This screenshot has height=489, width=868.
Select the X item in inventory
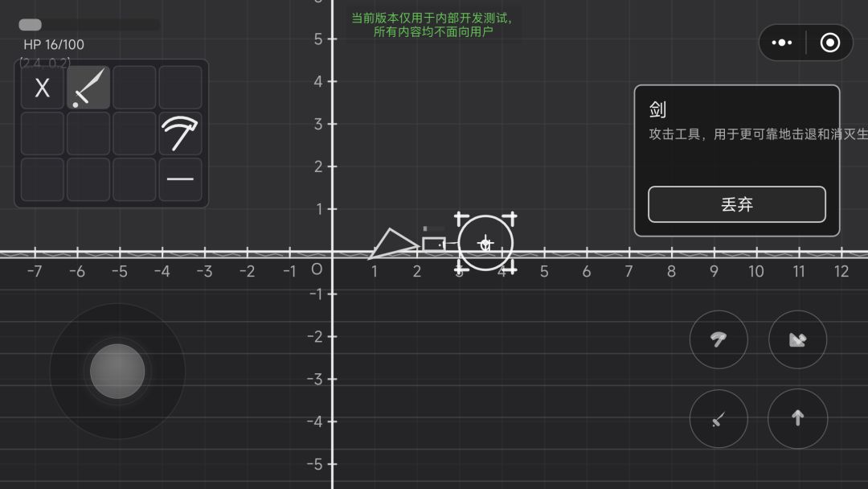click(x=43, y=88)
